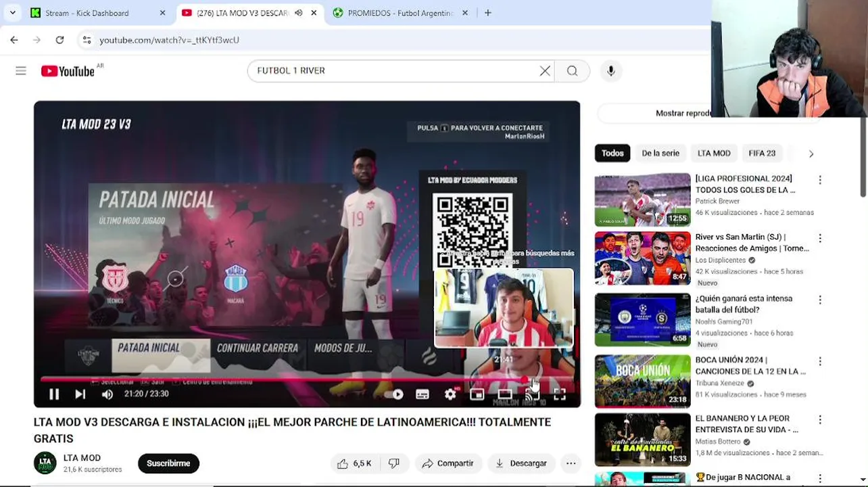Open the Compartir share option

448,463
